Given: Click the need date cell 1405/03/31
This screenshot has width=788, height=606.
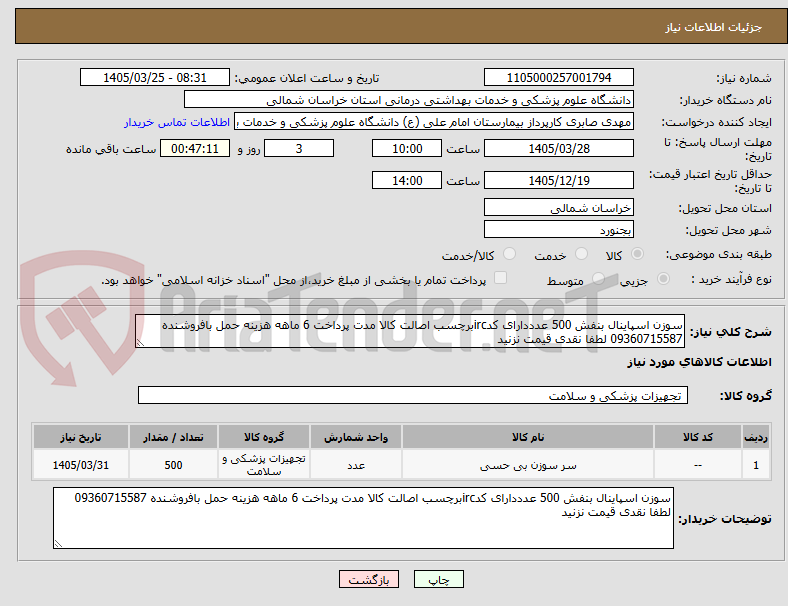Looking at the screenshot, I should click(x=81, y=465).
